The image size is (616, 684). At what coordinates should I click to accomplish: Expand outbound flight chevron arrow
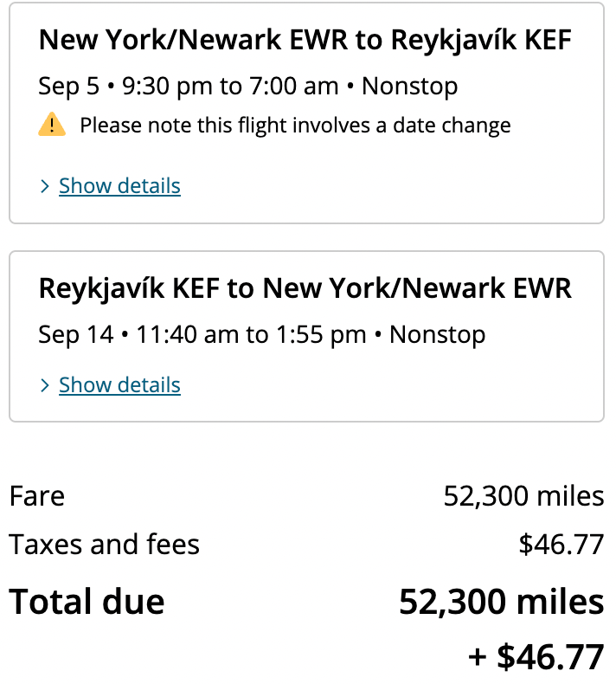(x=45, y=187)
